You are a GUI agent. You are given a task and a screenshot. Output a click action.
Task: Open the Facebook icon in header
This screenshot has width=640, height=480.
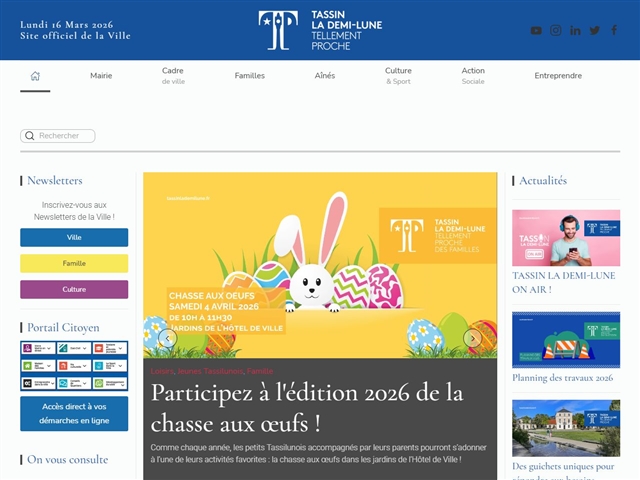[x=614, y=30]
